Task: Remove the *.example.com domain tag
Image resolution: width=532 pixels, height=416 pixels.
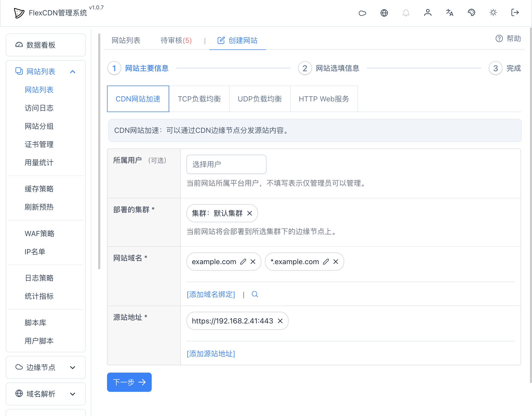Action: click(336, 262)
